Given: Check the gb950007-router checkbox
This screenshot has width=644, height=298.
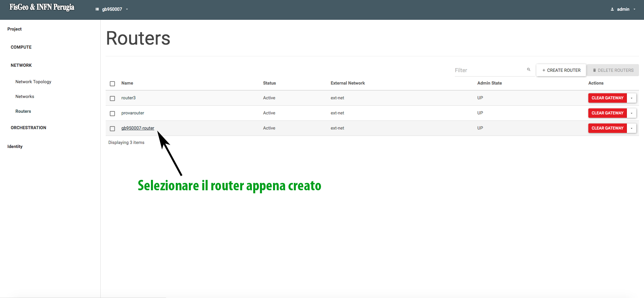Looking at the screenshot, I should [112, 129].
